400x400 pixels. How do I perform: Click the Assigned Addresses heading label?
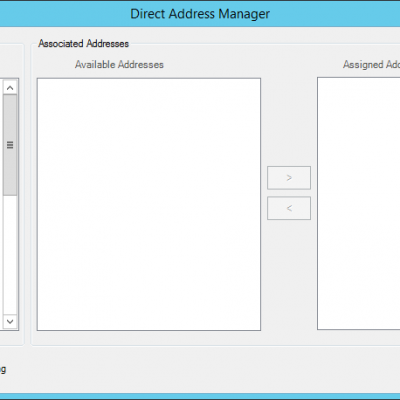click(371, 64)
